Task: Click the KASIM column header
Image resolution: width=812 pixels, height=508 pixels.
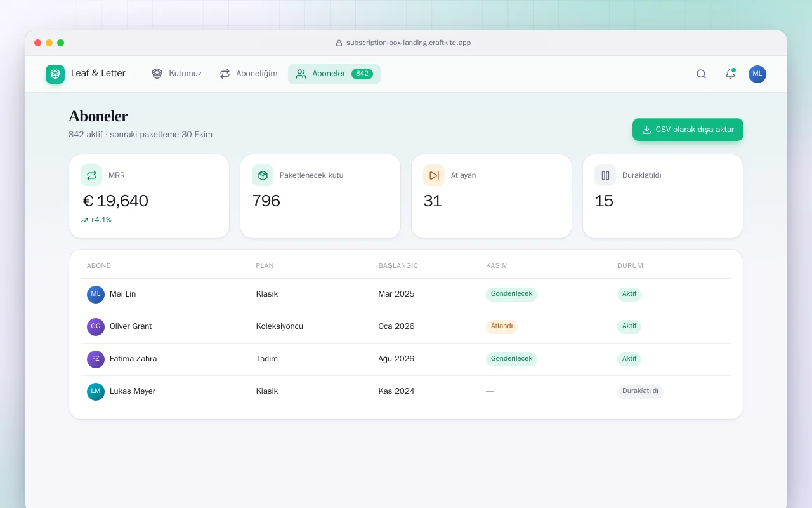Action: [497, 266]
